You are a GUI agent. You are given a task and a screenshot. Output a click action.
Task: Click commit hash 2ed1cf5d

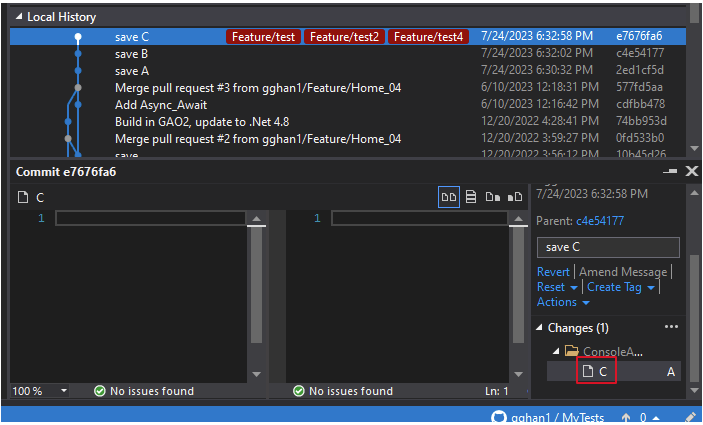click(640, 70)
